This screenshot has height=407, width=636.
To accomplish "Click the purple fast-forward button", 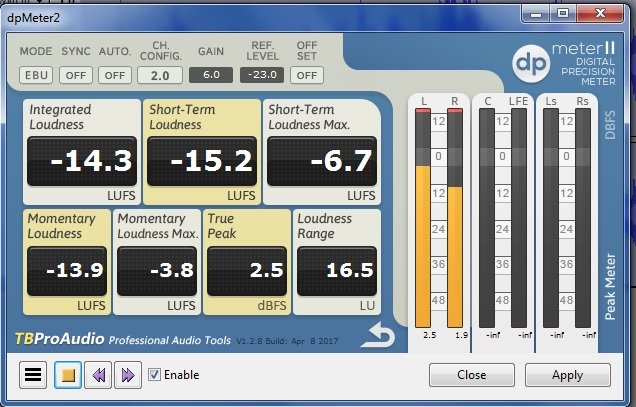I will pyautogui.click(x=128, y=375).
